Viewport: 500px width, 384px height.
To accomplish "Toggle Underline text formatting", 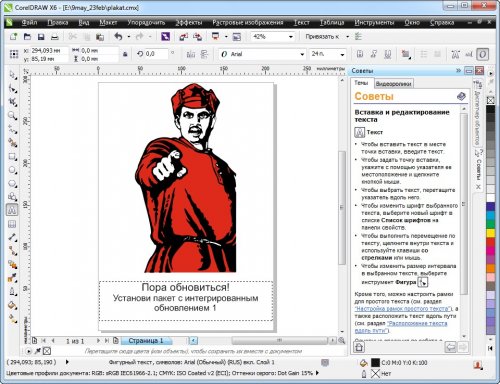I will point(387,54).
